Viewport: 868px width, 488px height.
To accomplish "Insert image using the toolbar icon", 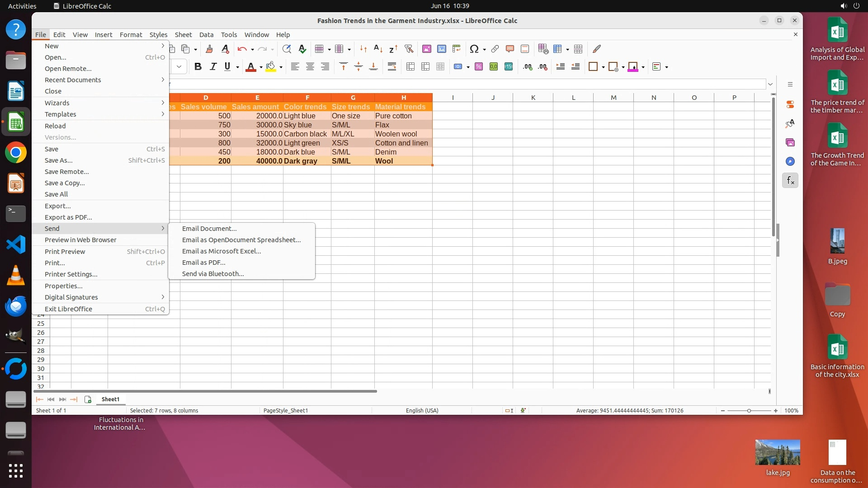I will (426, 49).
